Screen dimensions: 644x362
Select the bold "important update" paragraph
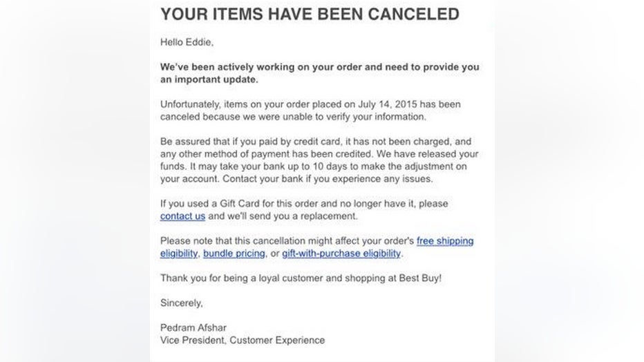coord(319,73)
